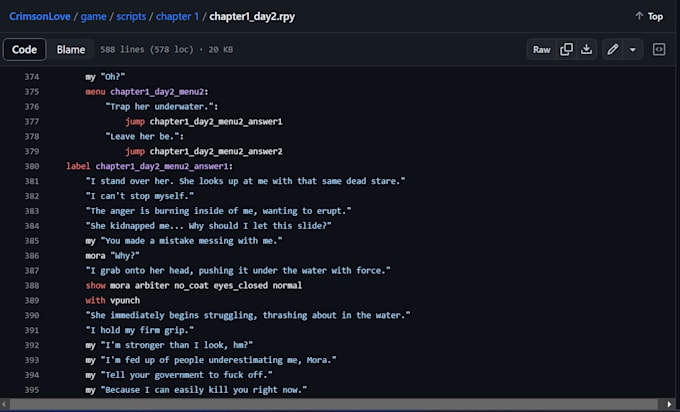Copy raw file contents icon

point(567,49)
